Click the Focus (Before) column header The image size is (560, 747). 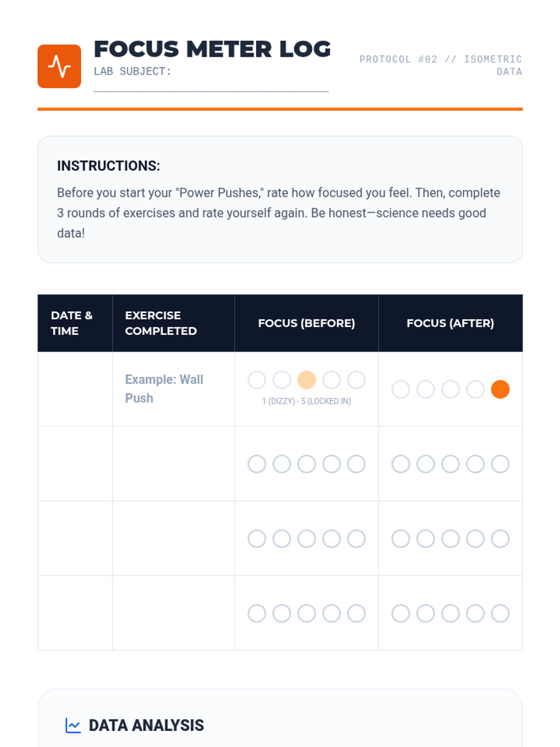pyautogui.click(x=307, y=323)
